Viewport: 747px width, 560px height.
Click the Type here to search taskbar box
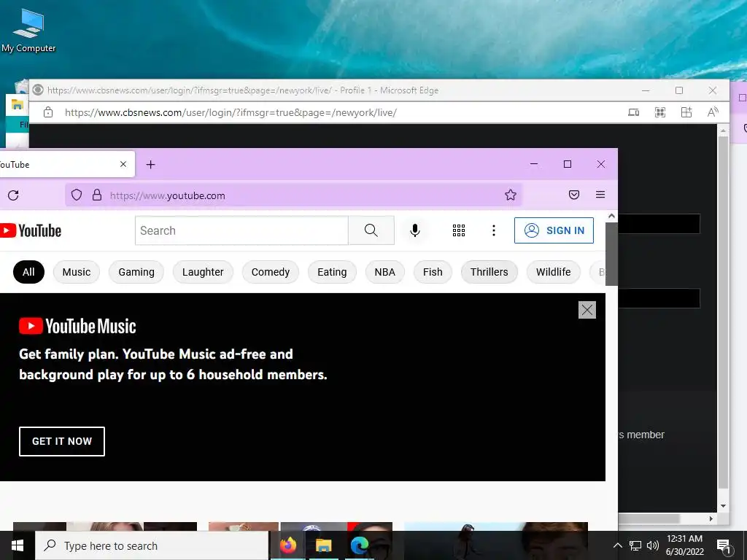pos(152,545)
